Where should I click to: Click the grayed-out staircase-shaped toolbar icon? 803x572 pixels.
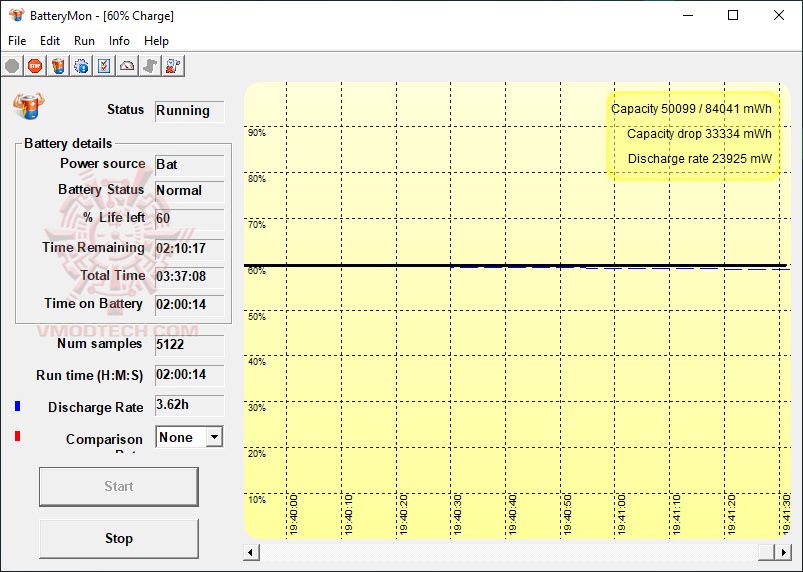[150, 66]
